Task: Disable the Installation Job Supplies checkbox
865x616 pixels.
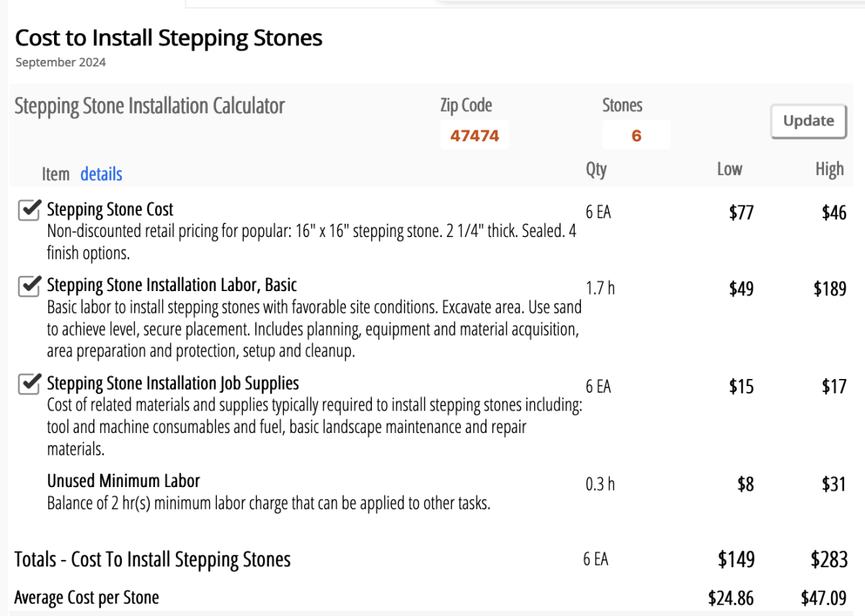Action: point(28,384)
